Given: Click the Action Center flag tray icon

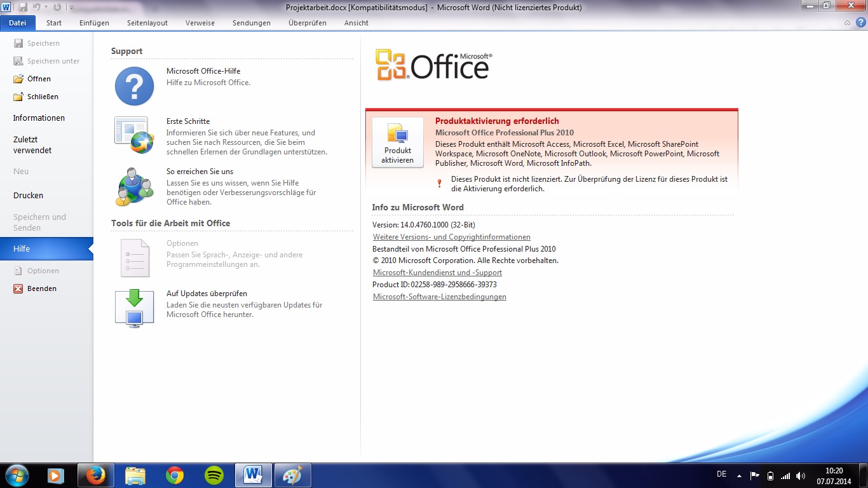Looking at the screenshot, I should (755, 475).
